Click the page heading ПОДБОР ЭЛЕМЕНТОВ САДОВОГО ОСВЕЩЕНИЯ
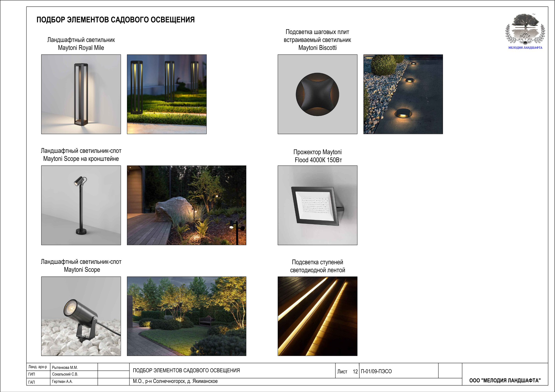The width and height of the screenshot is (555, 392). pos(116,20)
